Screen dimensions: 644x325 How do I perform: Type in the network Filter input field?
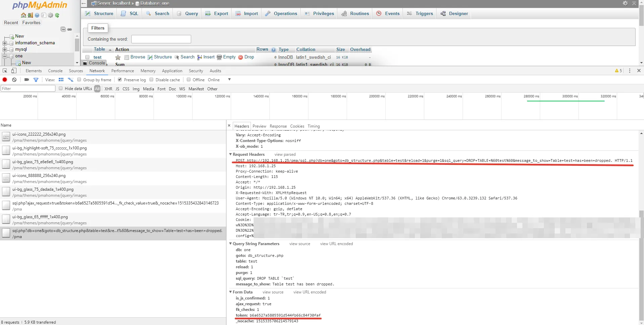tap(28, 88)
